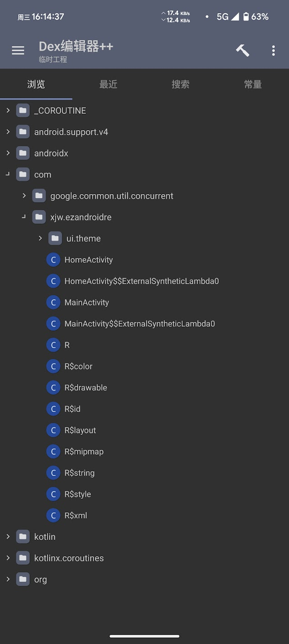
Task: Switch to the 常量 tab
Action: [x=252, y=84]
